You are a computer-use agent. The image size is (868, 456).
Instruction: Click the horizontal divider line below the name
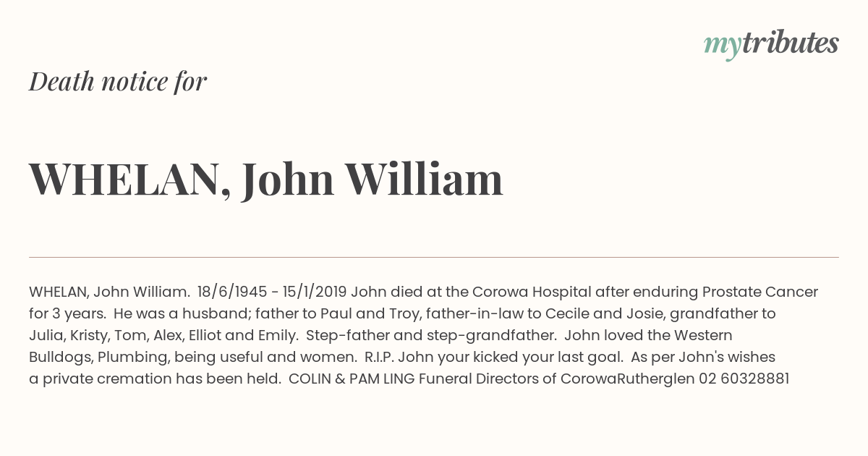click(434, 257)
